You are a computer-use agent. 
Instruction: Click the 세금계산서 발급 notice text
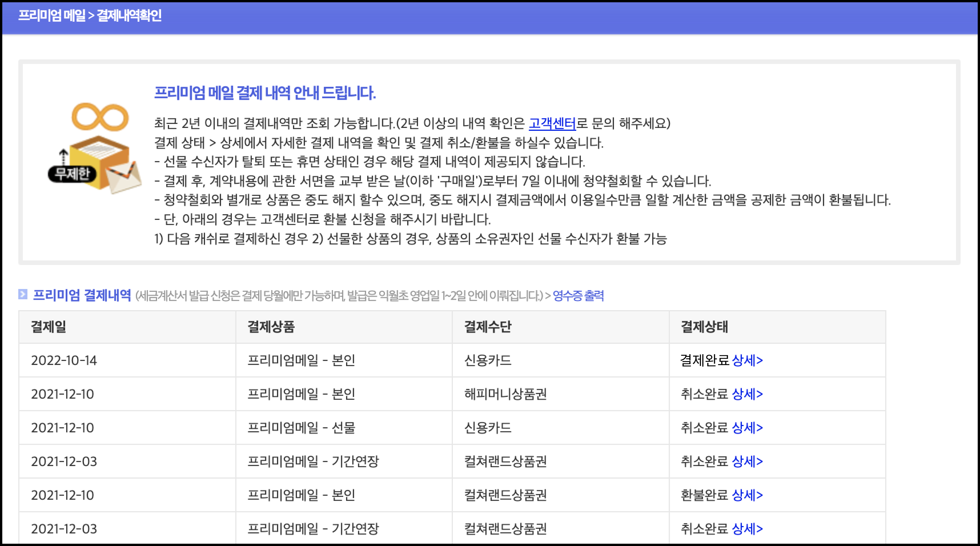339,296
